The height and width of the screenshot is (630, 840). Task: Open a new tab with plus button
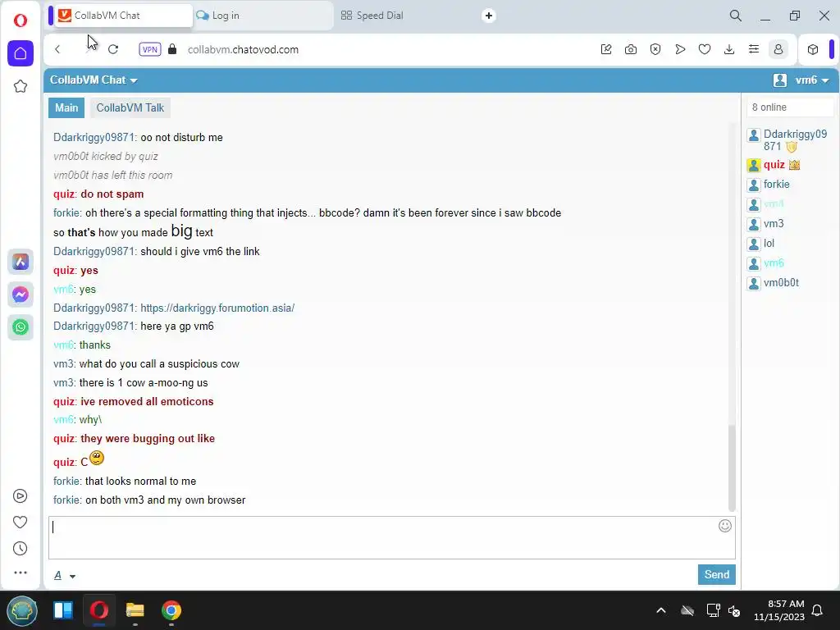click(489, 16)
